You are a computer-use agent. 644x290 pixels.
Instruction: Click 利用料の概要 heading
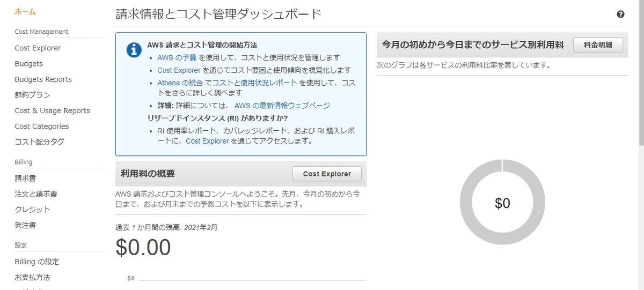pos(148,174)
